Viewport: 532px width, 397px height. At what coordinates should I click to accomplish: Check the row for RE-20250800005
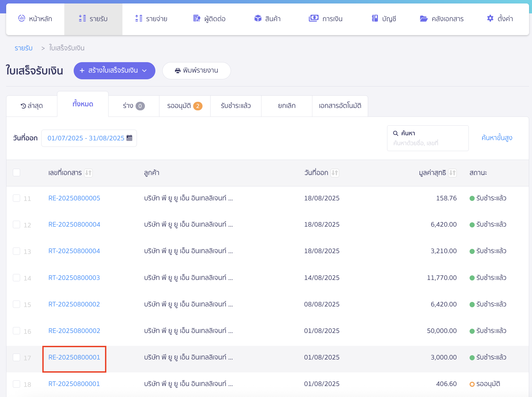point(17,198)
